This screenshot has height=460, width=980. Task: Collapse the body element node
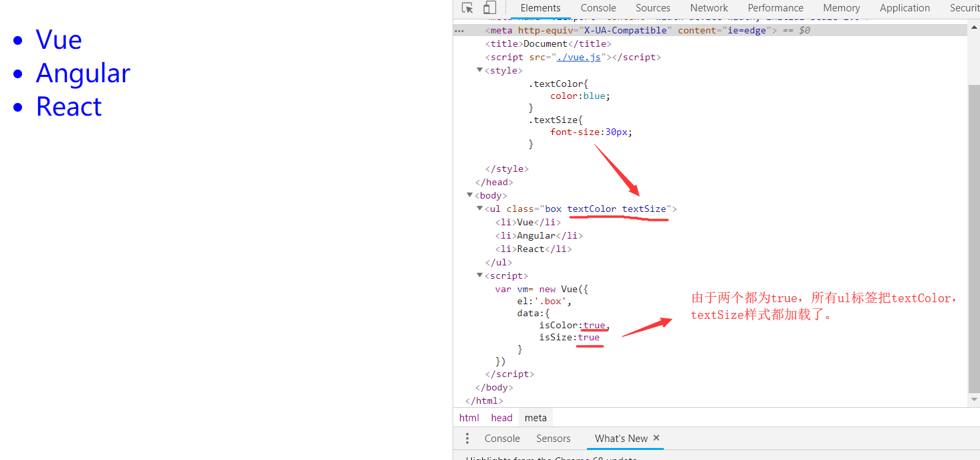click(x=470, y=195)
